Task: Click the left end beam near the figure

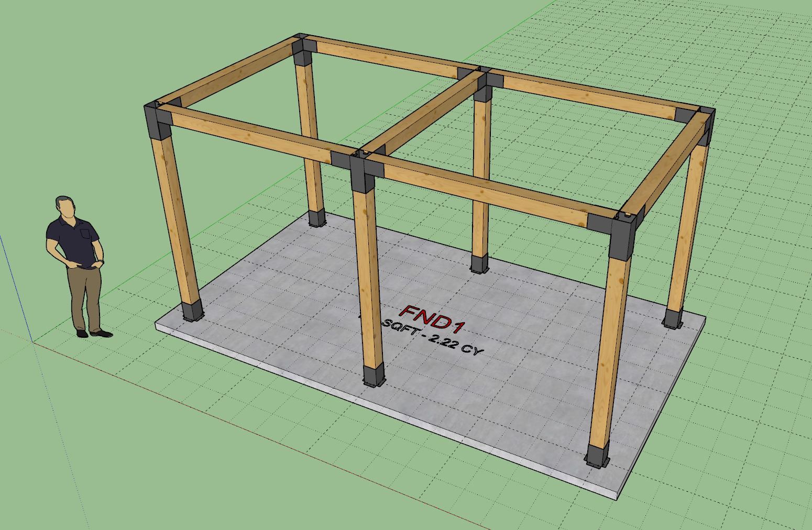Action: click(231, 74)
